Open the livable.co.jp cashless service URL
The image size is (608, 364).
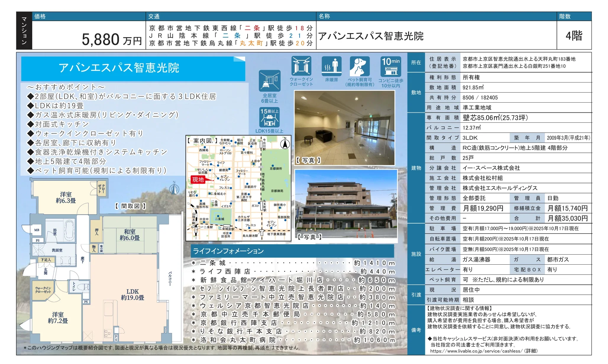click(476, 351)
